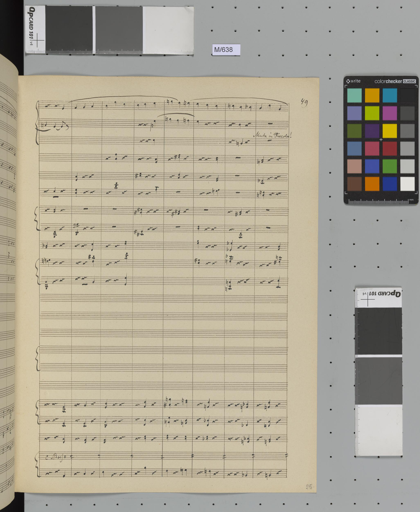This screenshot has height=512, width=420.
Task: Pick the magenta colorchecker swatch
Action: [390, 113]
